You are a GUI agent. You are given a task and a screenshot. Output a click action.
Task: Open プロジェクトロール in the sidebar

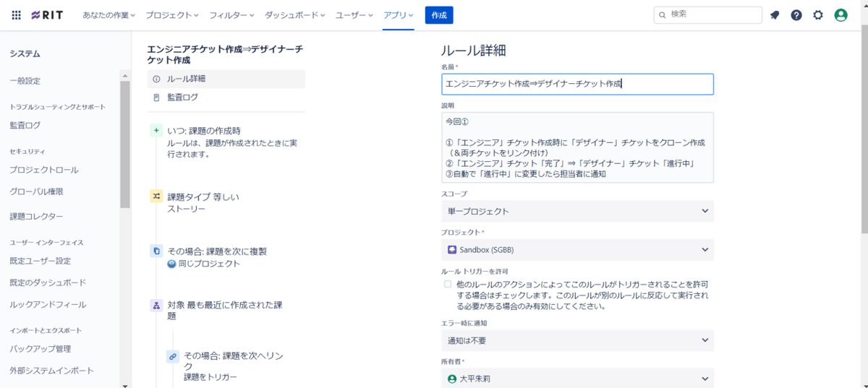[x=44, y=170]
